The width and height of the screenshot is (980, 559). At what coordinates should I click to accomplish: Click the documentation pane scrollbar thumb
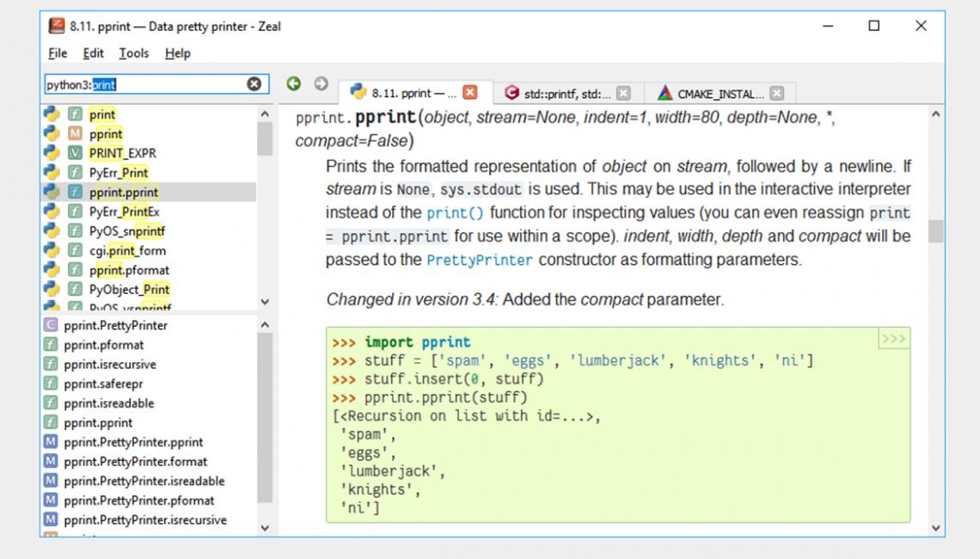[935, 231]
